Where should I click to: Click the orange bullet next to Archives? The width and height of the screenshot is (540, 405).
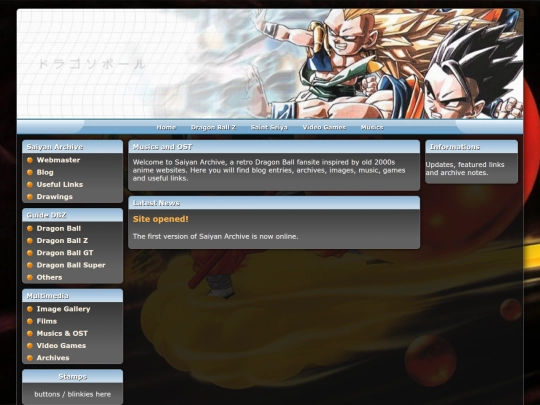point(30,358)
